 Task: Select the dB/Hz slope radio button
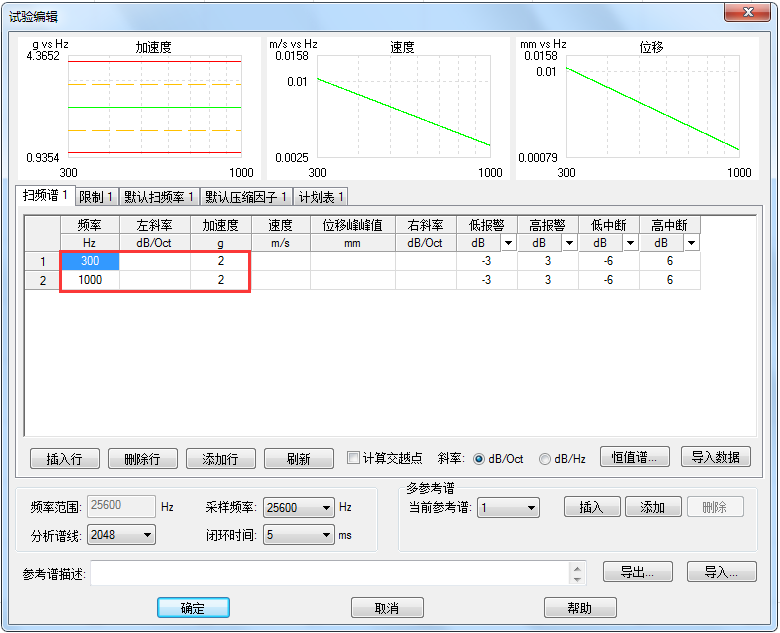[545, 459]
